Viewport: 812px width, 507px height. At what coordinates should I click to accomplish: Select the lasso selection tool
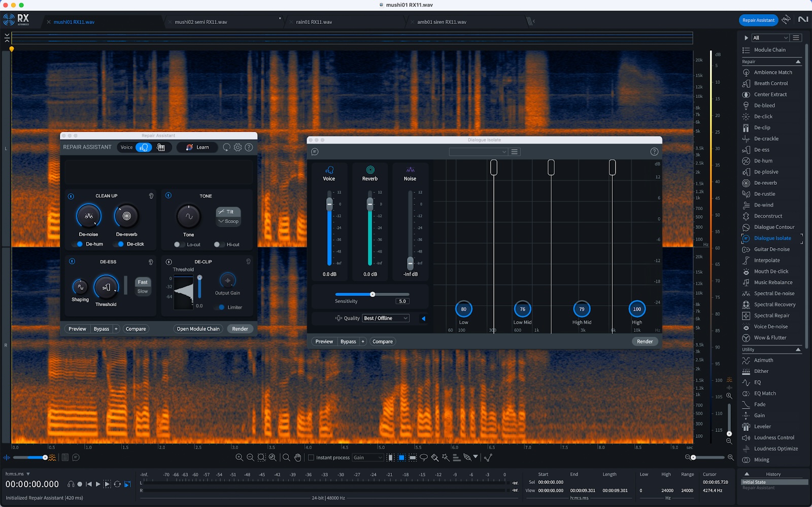pyautogui.click(x=424, y=457)
